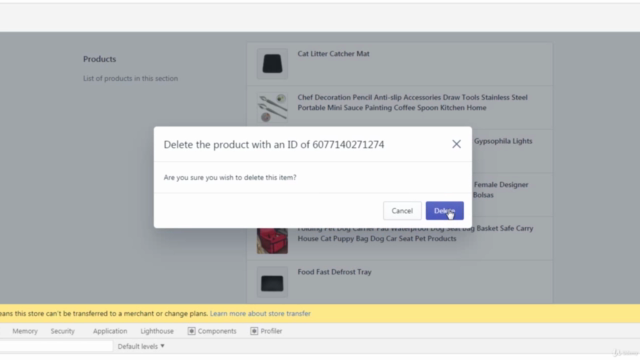Click the Gypsophila Lights product text
The image size is (640, 360).
click(503, 141)
